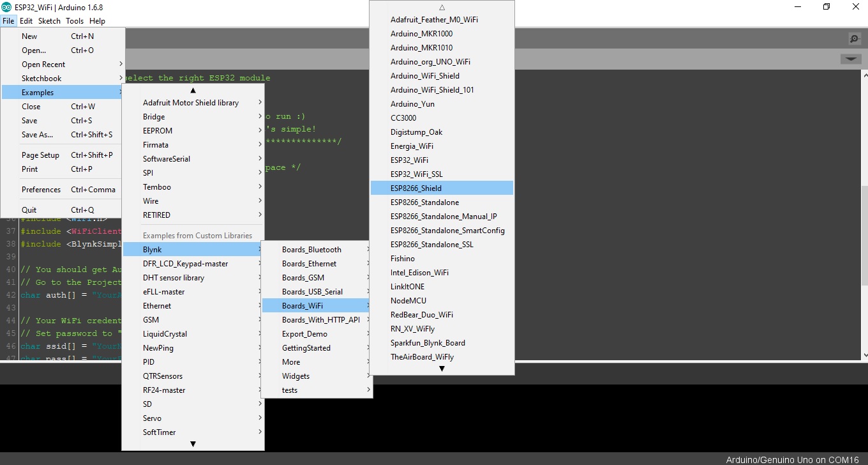868x465 pixels.
Task: Choose Print from the File menu
Action: click(x=63, y=169)
